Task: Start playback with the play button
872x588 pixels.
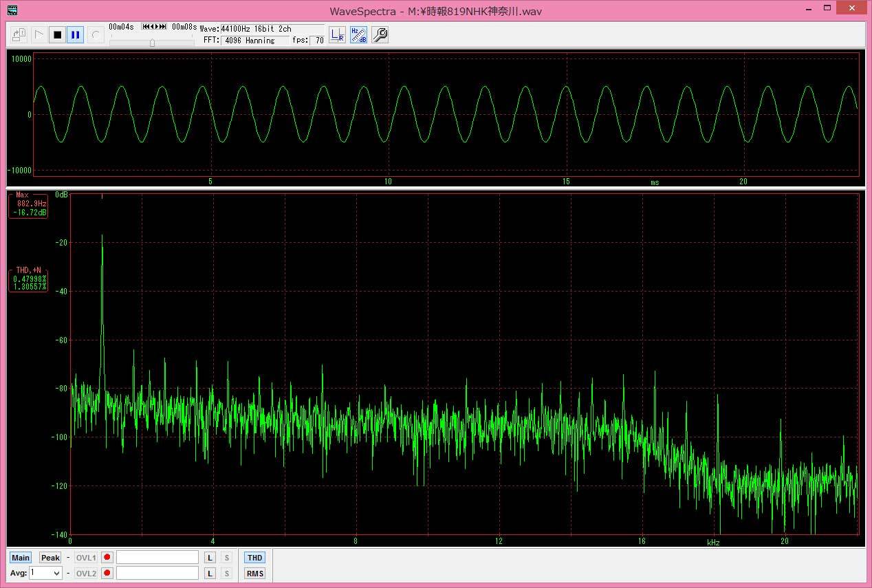Action: (39, 34)
